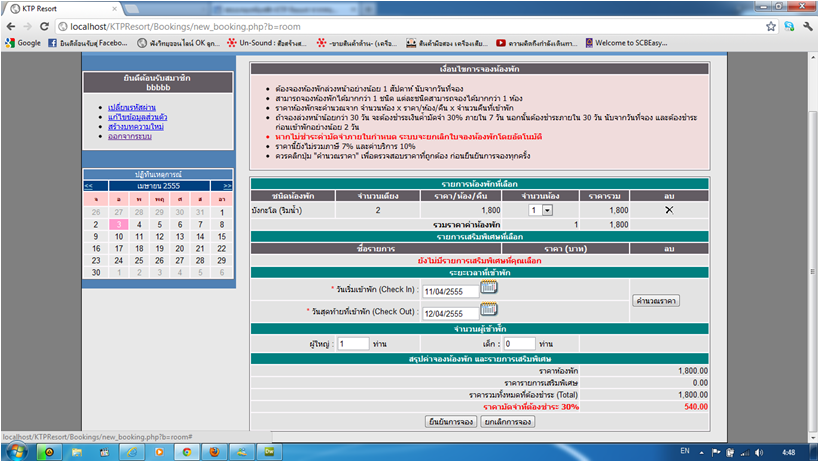Open Firefox from the taskbar
Screen dimensions: 819x462
tap(214, 452)
